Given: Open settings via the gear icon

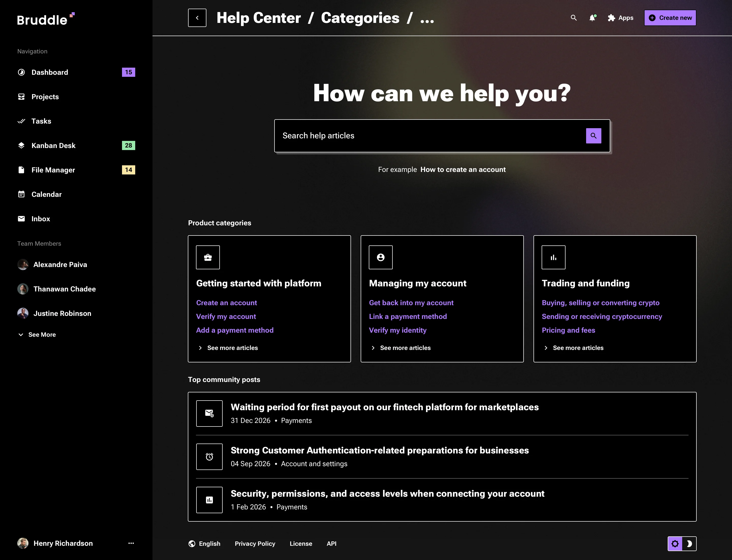Looking at the screenshot, I should [x=675, y=543].
